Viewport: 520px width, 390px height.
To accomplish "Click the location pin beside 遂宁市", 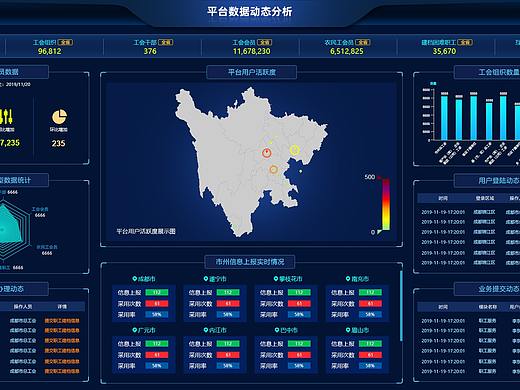I will click(x=206, y=279).
